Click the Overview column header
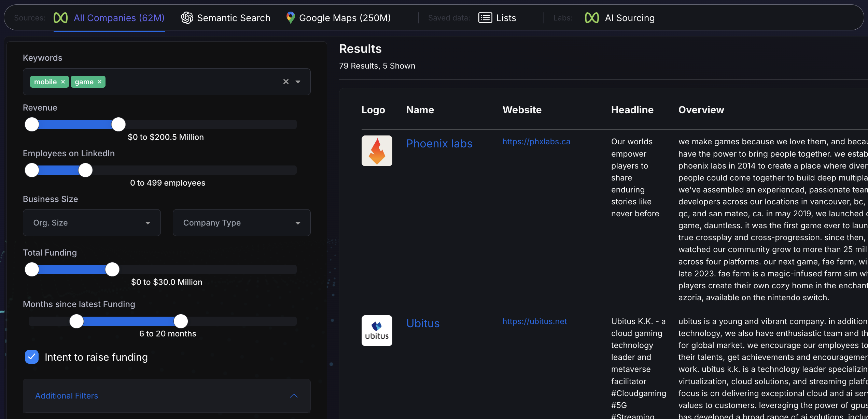 coord(701,110)
